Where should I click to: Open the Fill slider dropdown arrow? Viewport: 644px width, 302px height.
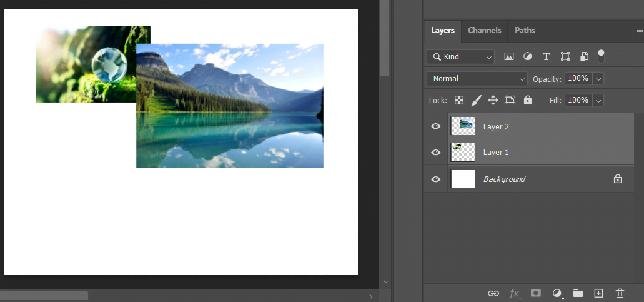(x=598, y=100)
